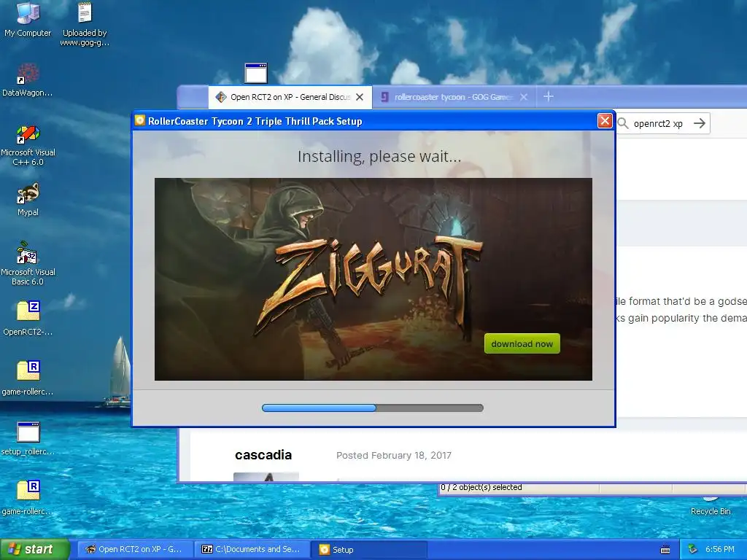This screenshot has width=747, height=560.
Task: Click the Ziggurat game banner image
Action: coord(373,279)
